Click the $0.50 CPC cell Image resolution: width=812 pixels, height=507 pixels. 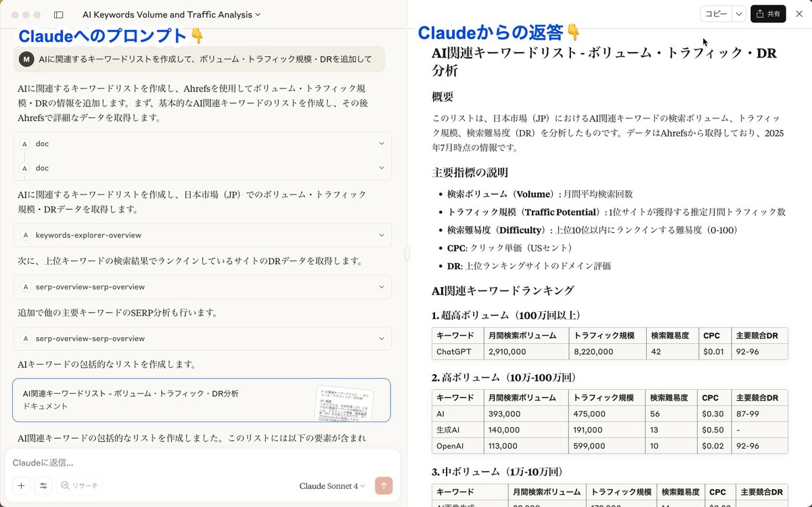pyautogui.click(x=714, y=429)
